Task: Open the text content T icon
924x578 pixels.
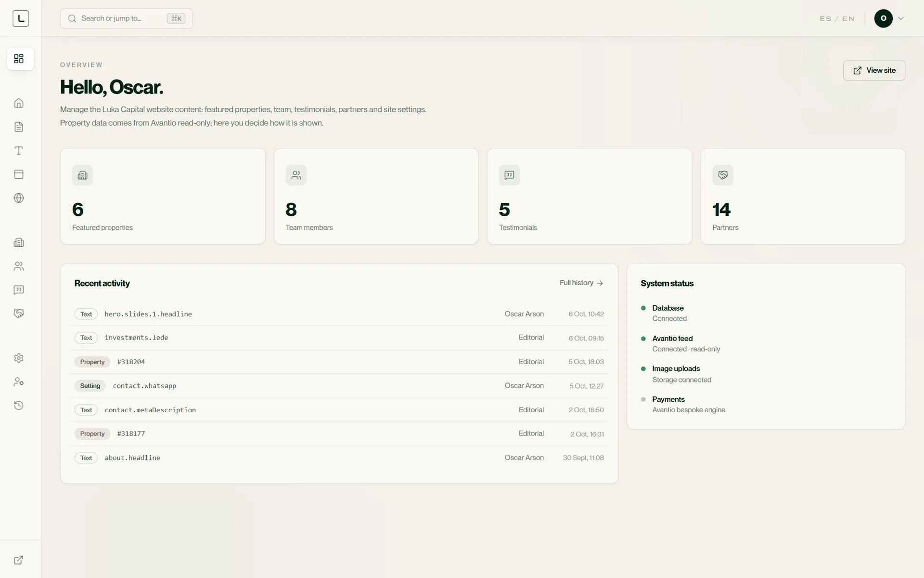Action: click(19, 151)
